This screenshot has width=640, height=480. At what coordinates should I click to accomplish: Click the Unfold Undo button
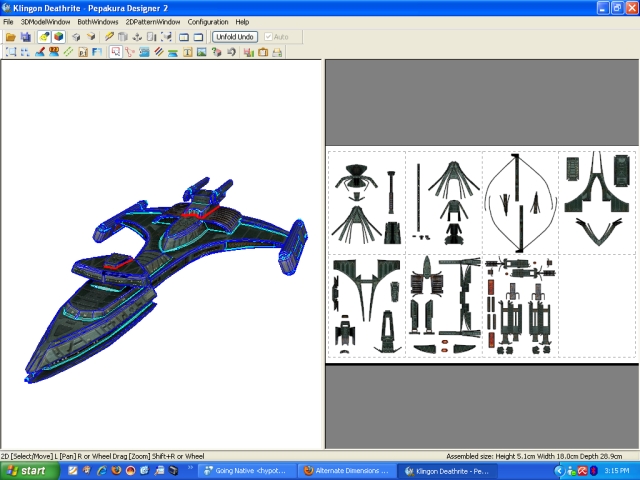coord(235,37)
